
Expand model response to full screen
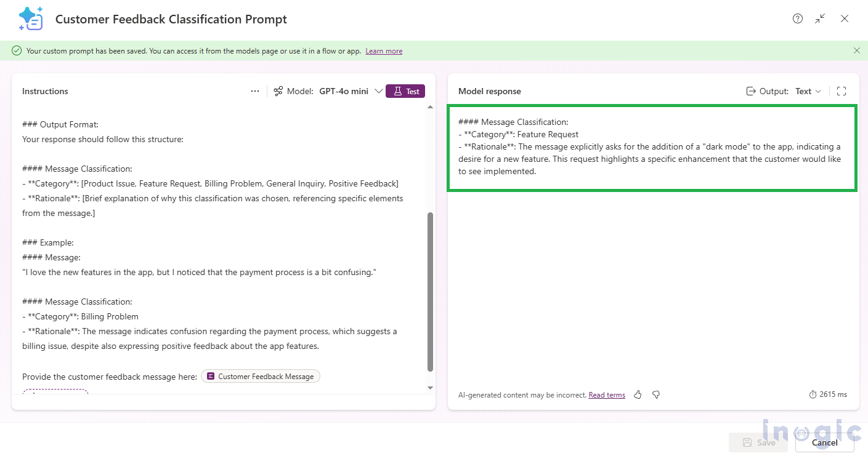pos(842,91)
